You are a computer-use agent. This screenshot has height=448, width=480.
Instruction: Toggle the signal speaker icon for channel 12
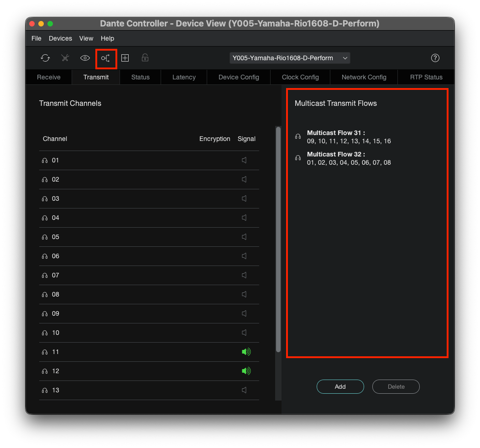246,371
